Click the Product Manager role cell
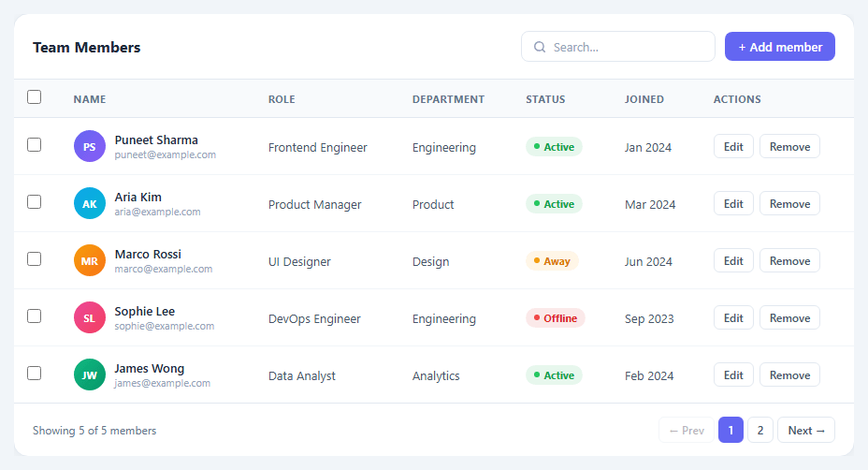Image resolution: width=868 pixels, height=470 pixels. (x=315, y=204)
